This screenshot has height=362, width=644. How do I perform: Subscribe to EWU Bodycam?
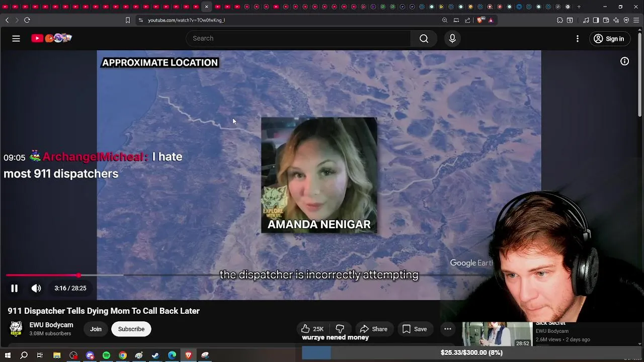click(131, 329)
